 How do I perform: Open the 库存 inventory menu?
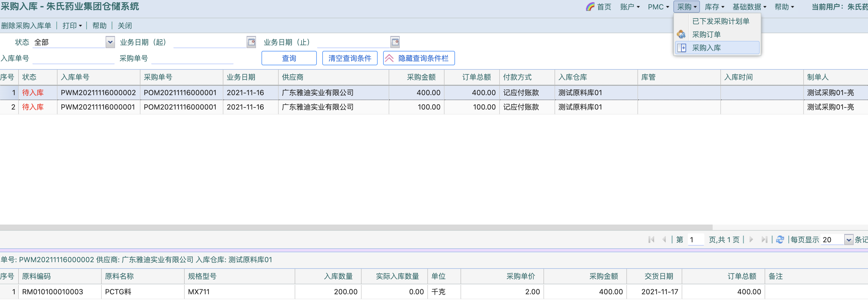714,7
